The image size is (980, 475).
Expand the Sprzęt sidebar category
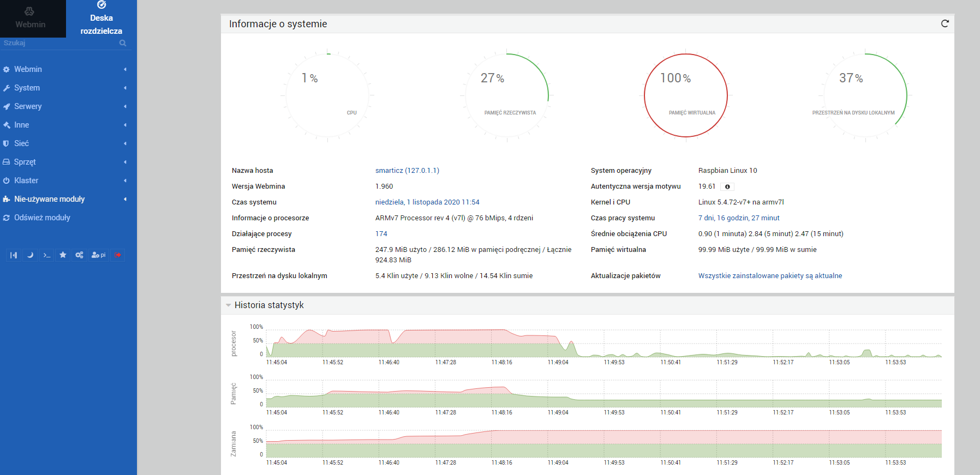(x=25, y=162)
